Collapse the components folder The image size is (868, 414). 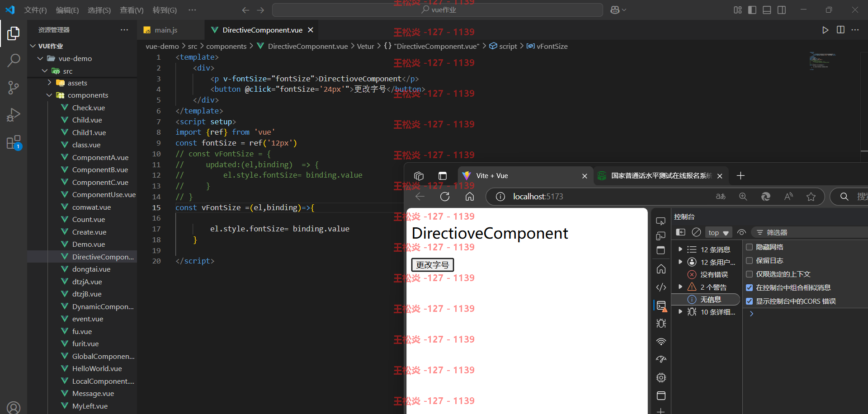point(49,95)
